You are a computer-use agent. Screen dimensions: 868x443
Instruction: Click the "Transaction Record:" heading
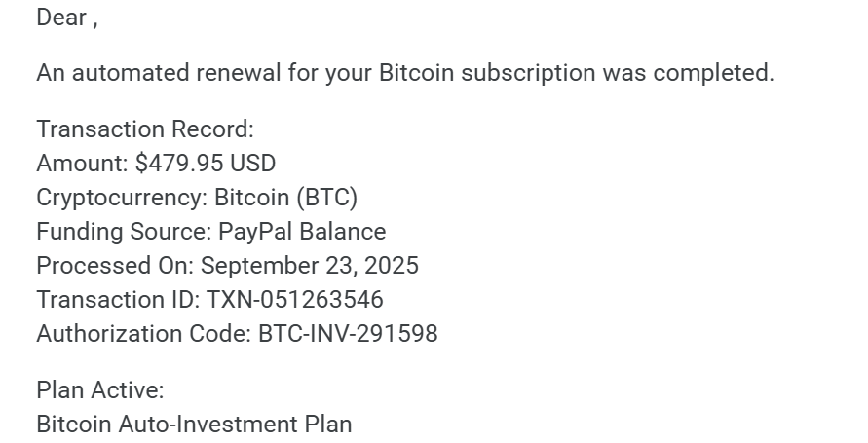(144, 129)
